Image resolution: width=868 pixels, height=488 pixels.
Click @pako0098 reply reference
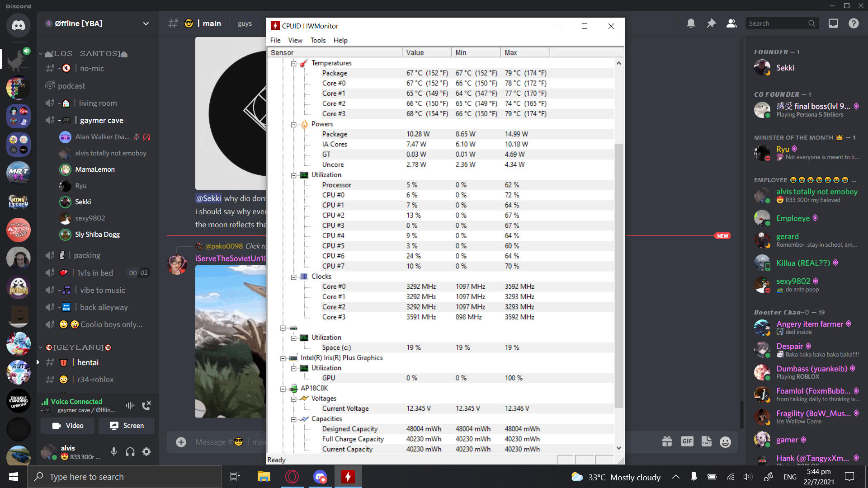(224, 246)
